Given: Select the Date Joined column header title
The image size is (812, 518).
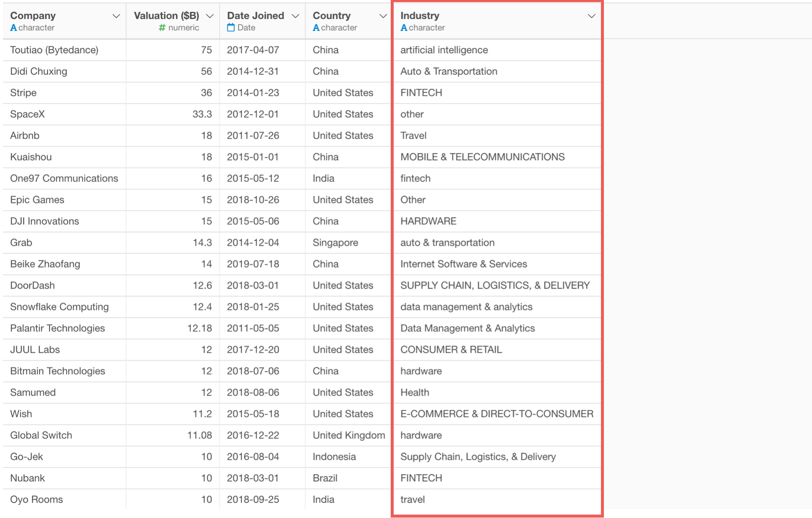Looking at the screenshot, I should pyautogui.click(x=256, y=16).
